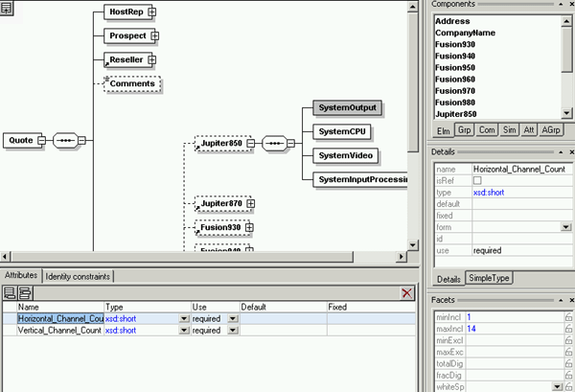Collapse the sequence after Quote compositor

(x=81, y=141)
